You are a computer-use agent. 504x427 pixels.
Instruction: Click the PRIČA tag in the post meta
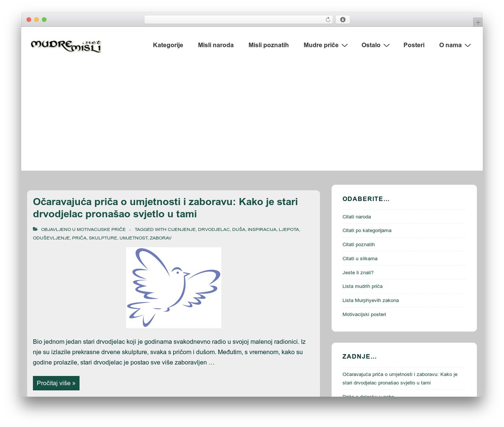pos(79,238)
